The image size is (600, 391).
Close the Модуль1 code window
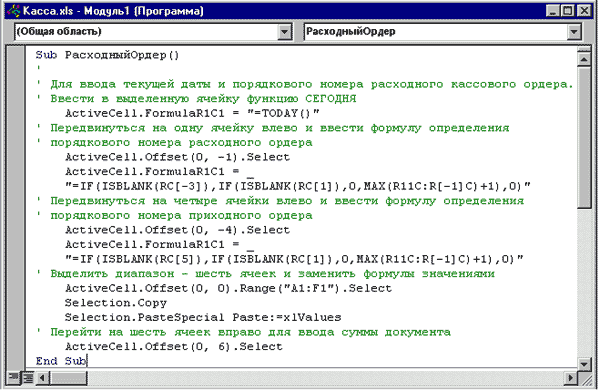point(584,11)
